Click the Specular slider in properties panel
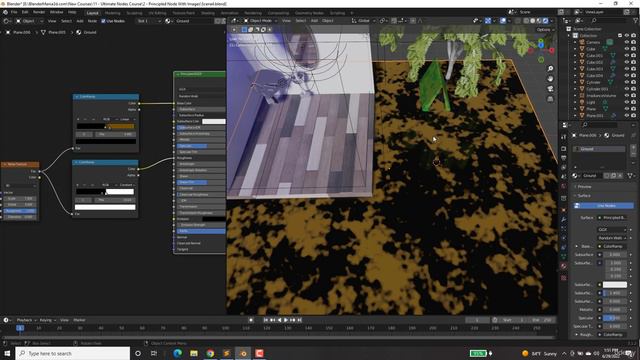The width and height of the screenshot is (640, 360). pos(615,318)
